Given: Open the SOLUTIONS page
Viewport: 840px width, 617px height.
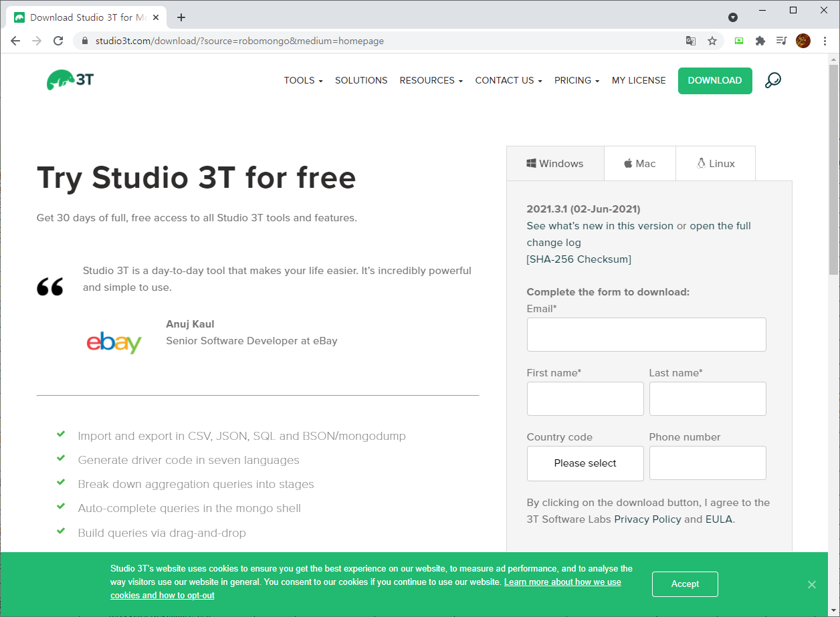Looking at the screenshot, I should 361,80.
